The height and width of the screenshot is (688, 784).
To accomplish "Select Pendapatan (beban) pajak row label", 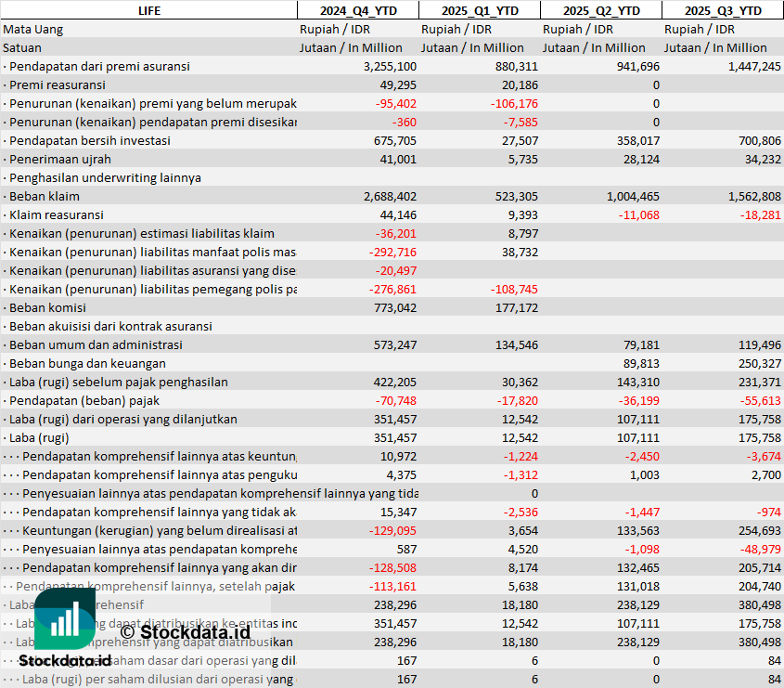I will [84, 401].
